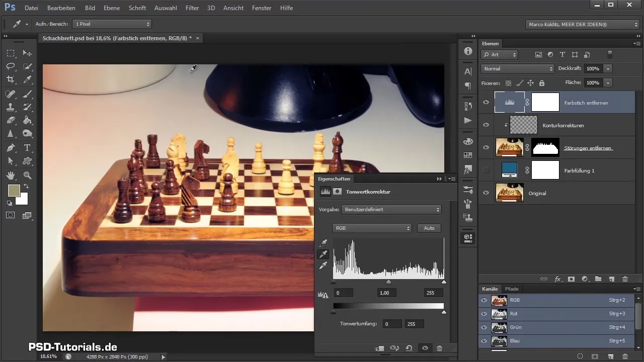Open the blend mode Normal dropdown
Image resolution: width=644 pixels, height=362 pixels.
click(518, 68)
